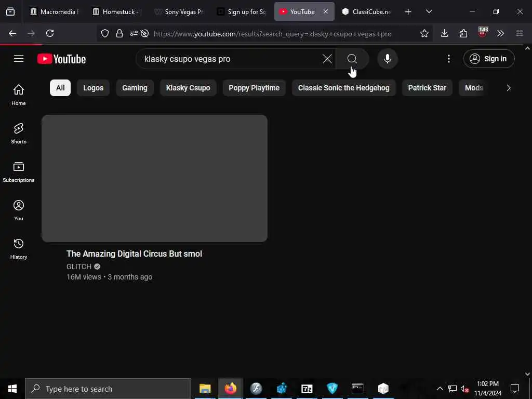Screen dimensions: 532x399
Task: Select the Poppy Playtime filter chip
Action: pyautogui.click(x=254, y=88)
